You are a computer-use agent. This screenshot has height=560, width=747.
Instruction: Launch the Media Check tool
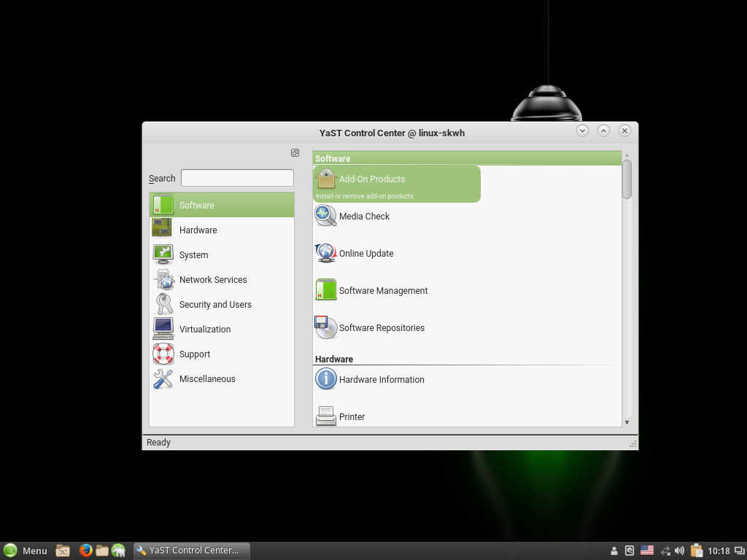click(364, 217)
